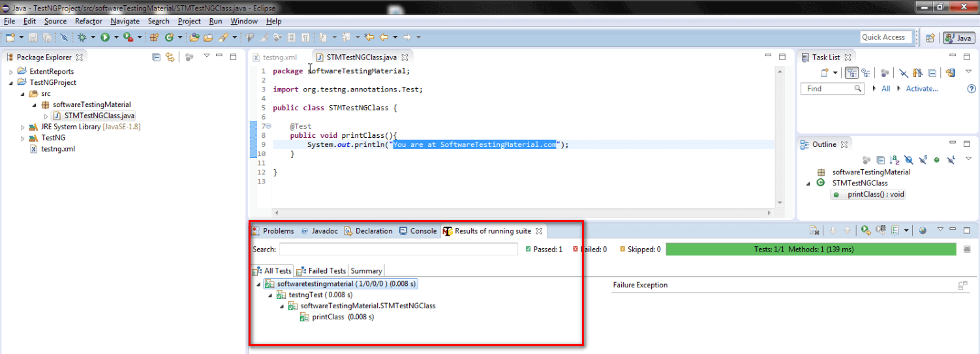
Task: Click the Open Perspective icon
Action: pyautogui.click(x=930, y=38)
